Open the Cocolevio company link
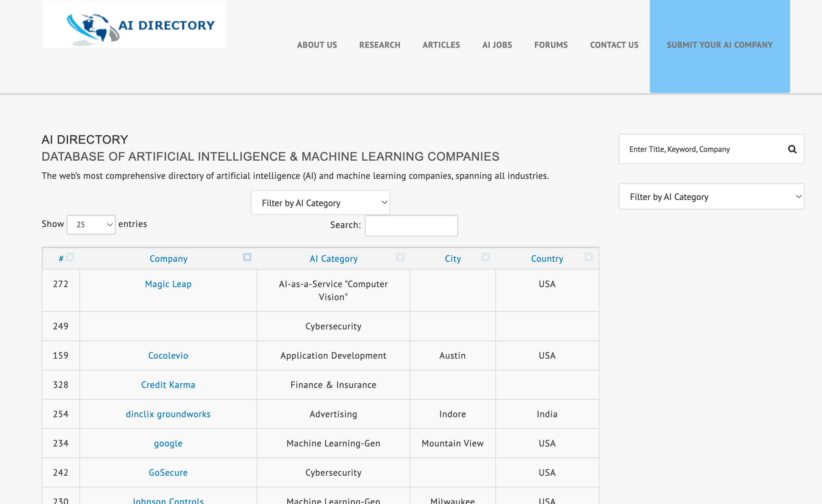822x504 pixels. point(168,355)
